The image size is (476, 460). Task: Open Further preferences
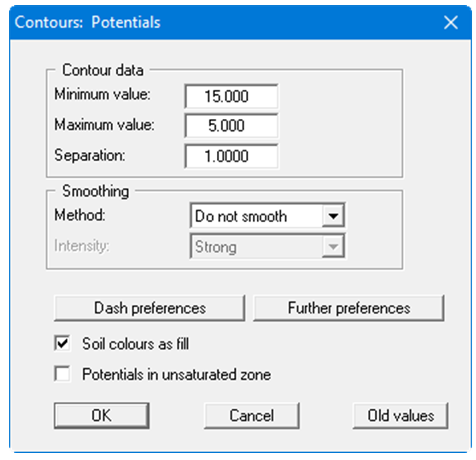click(x=349, y=308)
